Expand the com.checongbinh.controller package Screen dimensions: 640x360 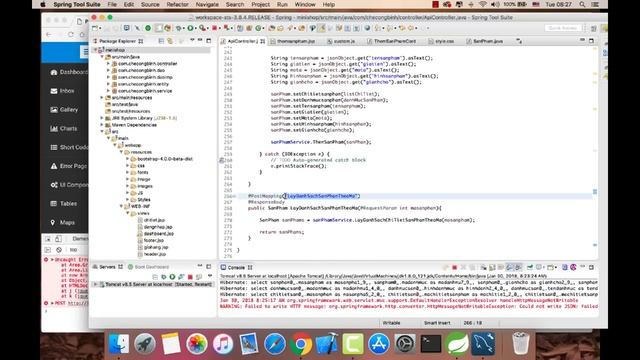coord(108,64)
